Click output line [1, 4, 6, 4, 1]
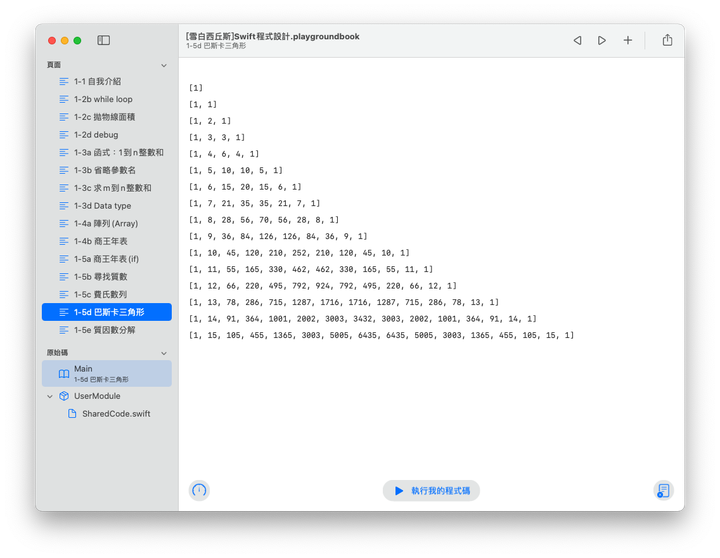The width and height of the screenshot is (720, 558). click(224, 154)
